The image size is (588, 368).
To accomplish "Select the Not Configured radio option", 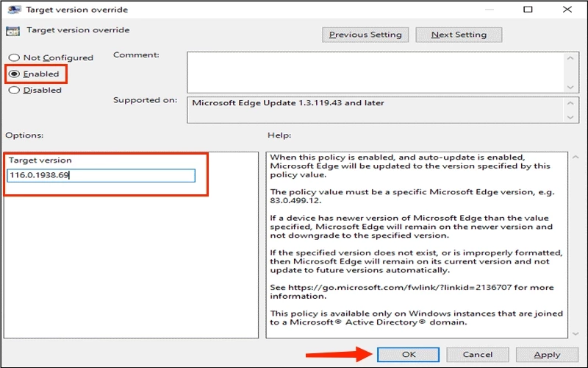I will click(x=51, y=58).
